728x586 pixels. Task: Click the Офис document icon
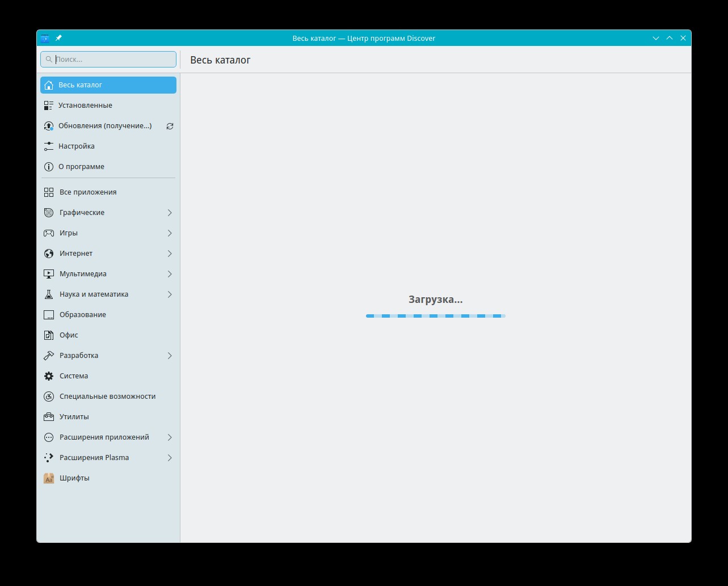pos(49,335)
